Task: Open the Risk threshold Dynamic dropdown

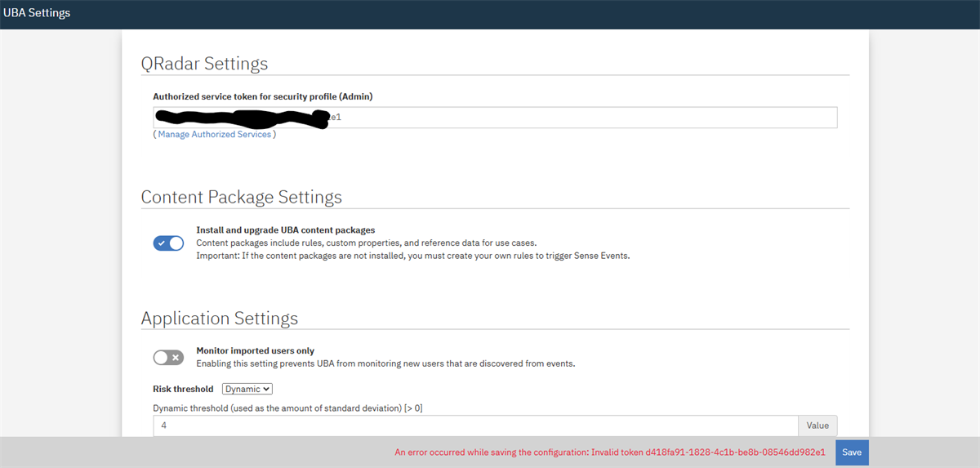Action: [x=247, y=389]
